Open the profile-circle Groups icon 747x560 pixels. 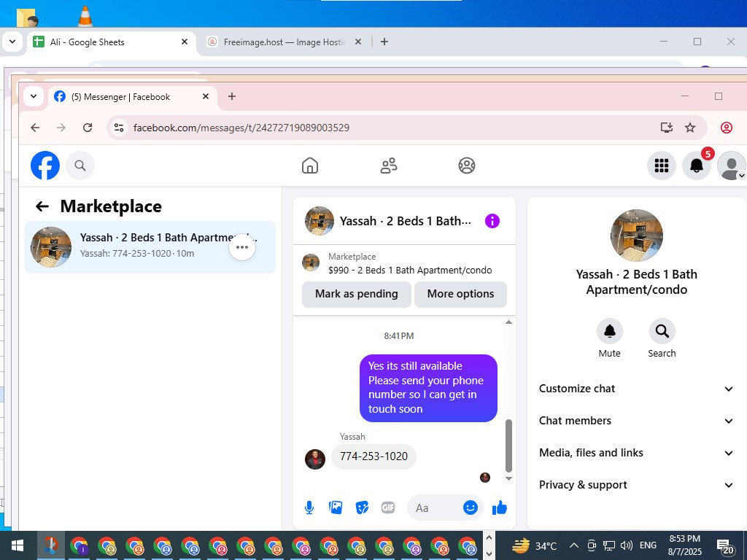click(x=466, y=166)
